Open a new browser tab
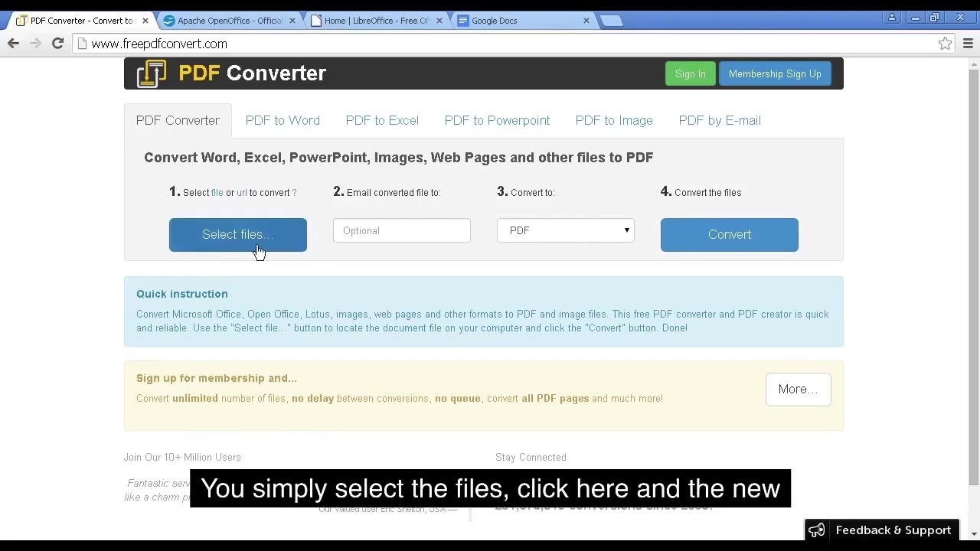The image size is (980, 551). tap(611, 21)
